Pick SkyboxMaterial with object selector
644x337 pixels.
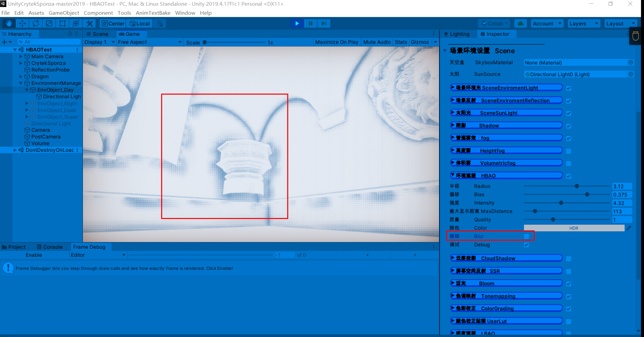coord(631,63)
